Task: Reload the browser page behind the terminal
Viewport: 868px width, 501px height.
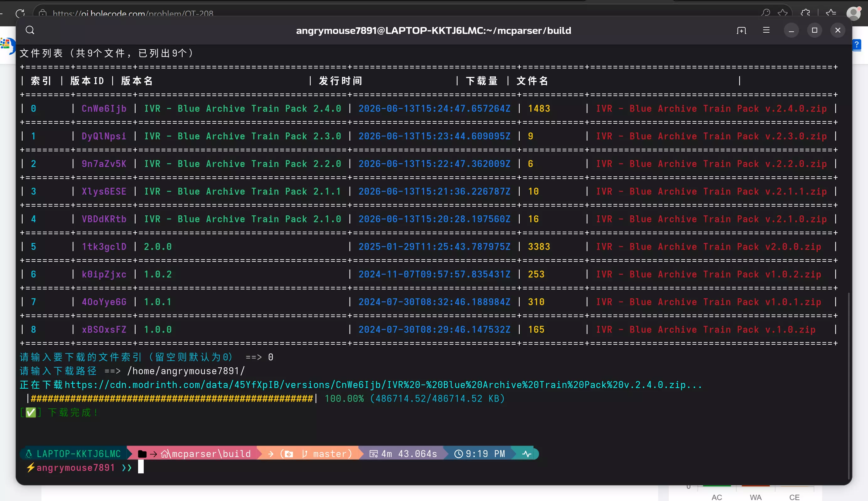Action: click(x=20, y=13)
